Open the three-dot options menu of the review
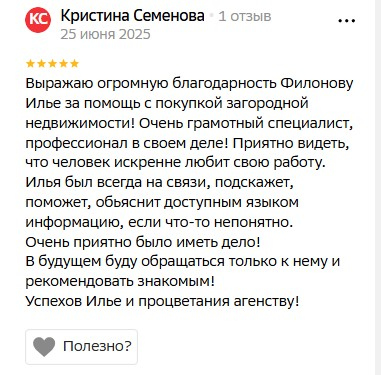 (347, 21)
